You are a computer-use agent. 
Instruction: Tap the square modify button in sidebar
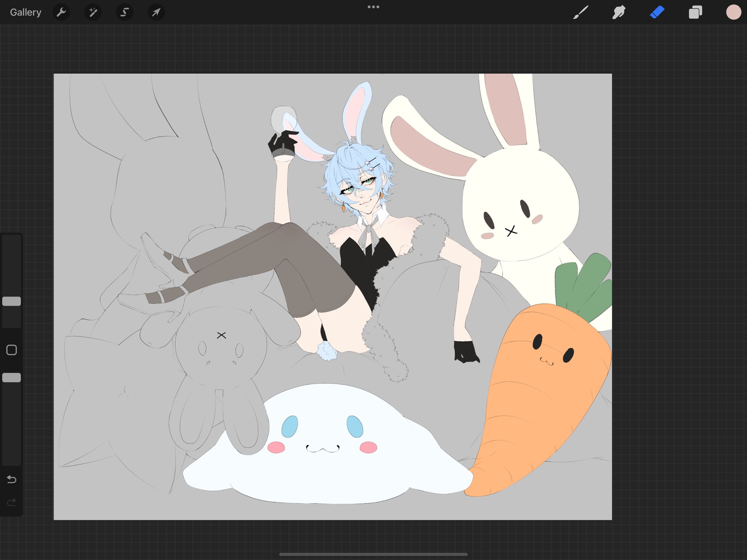tap(12, 350)
